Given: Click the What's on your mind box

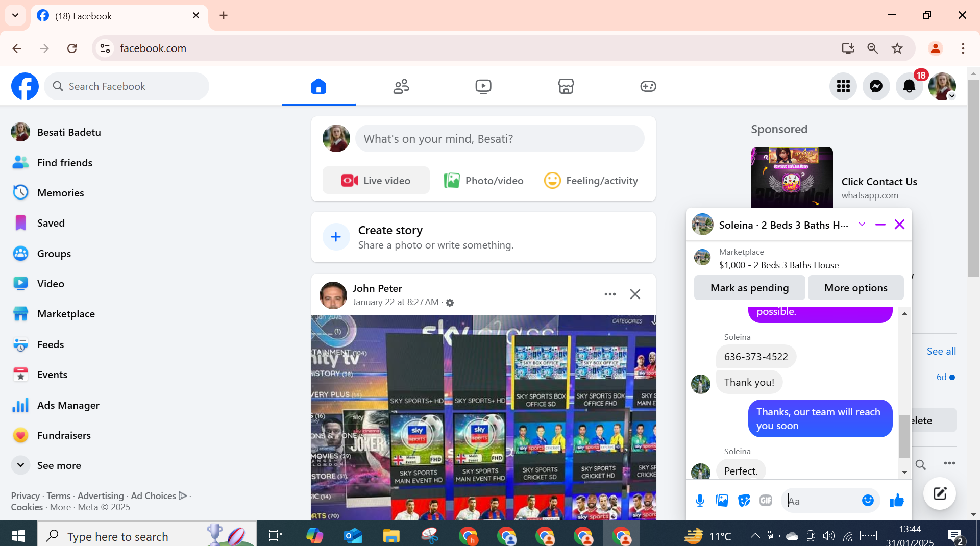Looking at the screenshot, I should [x=500, y=139].
